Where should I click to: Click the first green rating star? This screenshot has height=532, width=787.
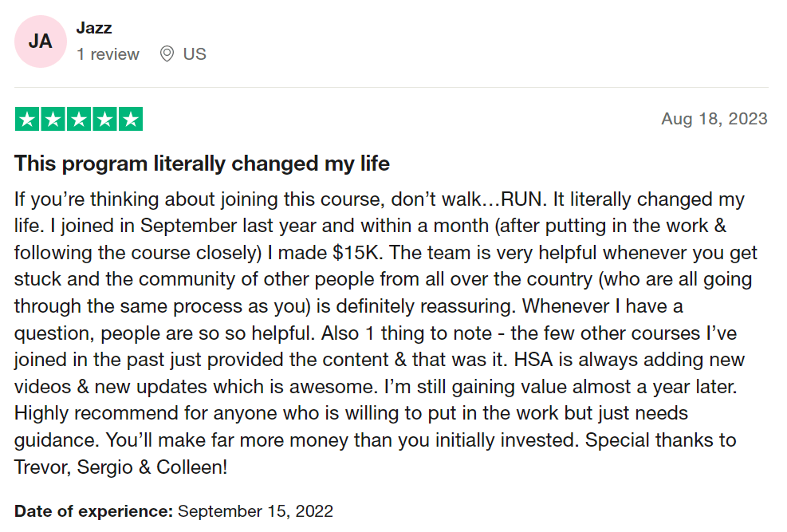(28, 119)
